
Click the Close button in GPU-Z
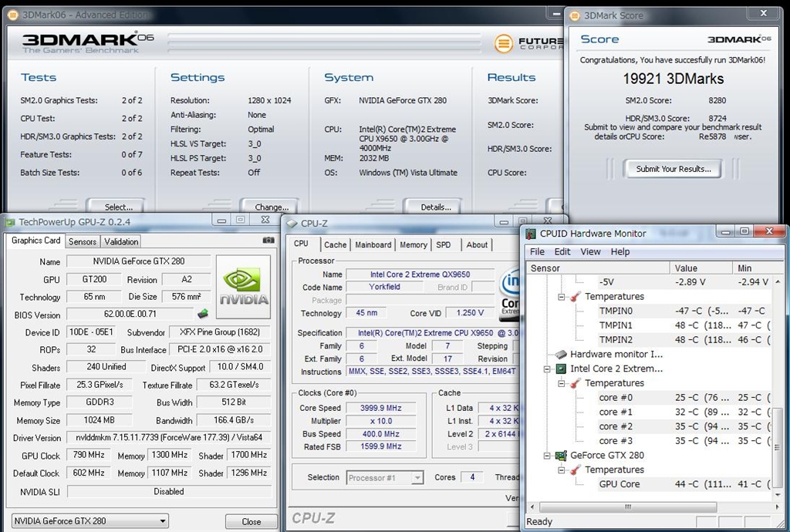point(251,521)
